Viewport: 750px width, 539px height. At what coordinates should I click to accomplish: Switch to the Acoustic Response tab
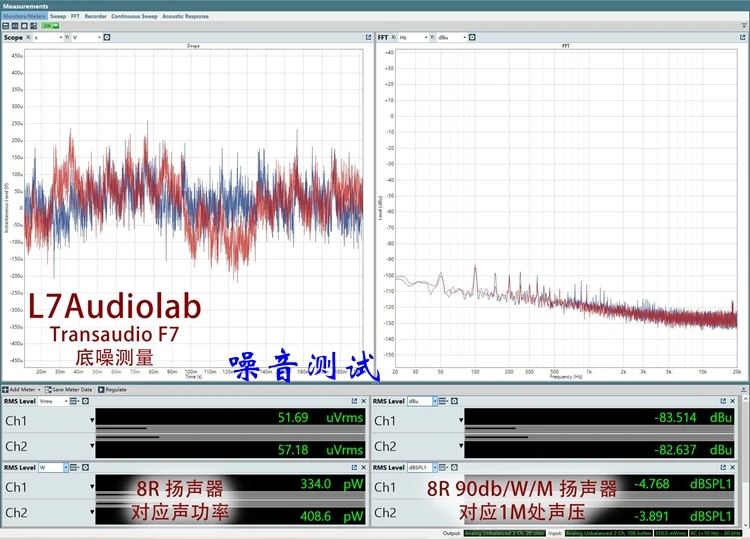185,17
